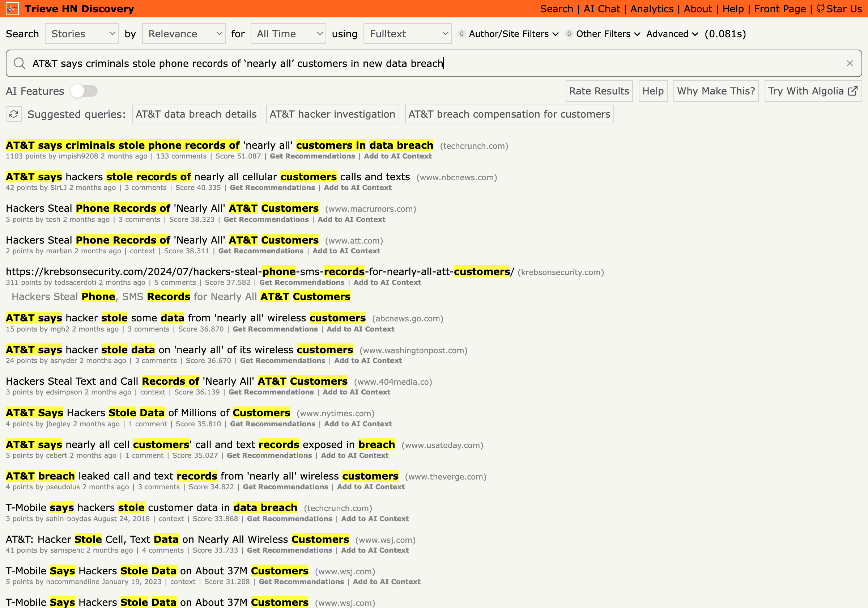Get Recommendations for techcrunch AT&T story
The width and height of the screenshot is (868, 608).
[x=312, y=156]
